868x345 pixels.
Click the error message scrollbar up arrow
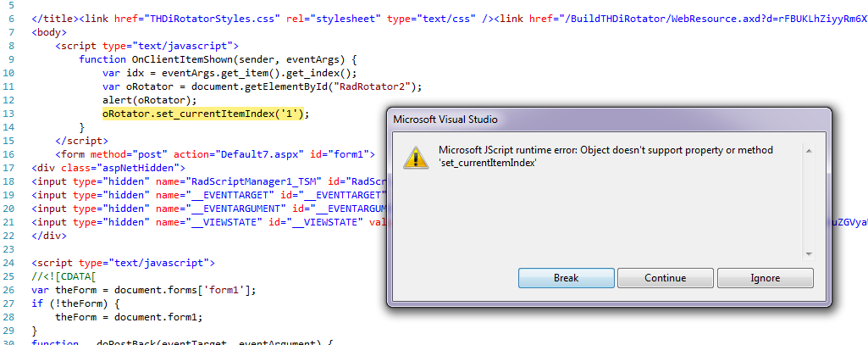tap(809, 151)
